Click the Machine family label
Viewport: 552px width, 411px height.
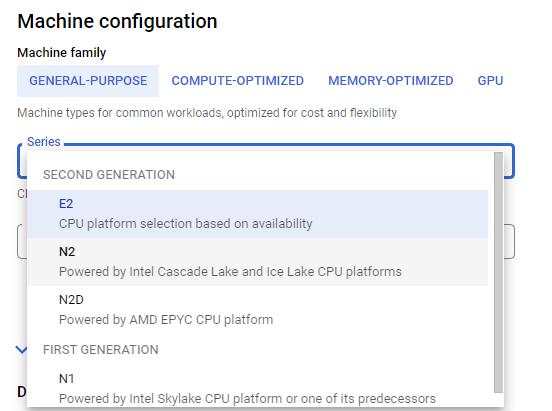(x=62, y=52)
